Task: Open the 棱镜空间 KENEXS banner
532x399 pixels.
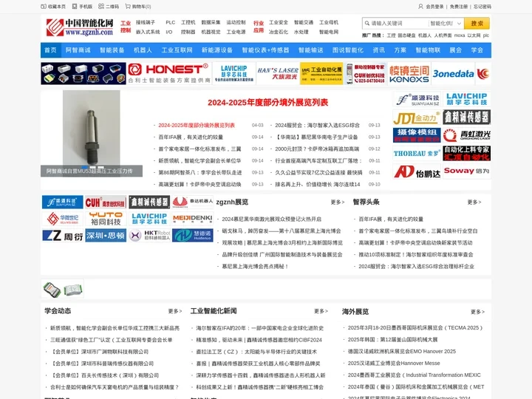Action: tap(409, 73)
